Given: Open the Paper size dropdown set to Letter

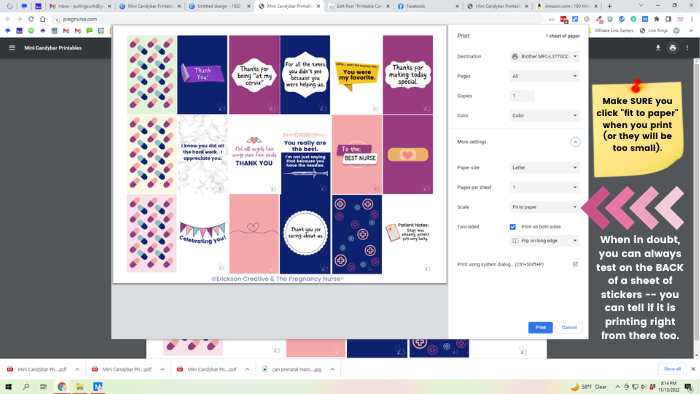Looking at the screenshot, I should point(545,168).
